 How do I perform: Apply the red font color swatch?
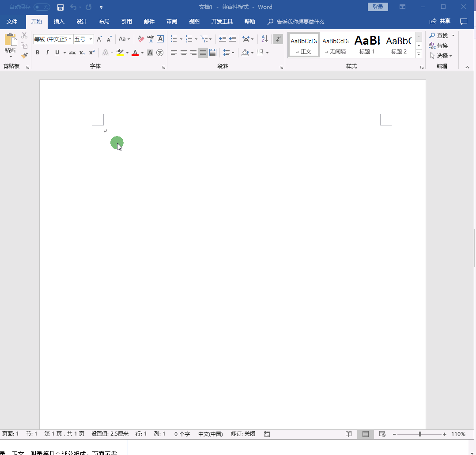[x=135, y=53]
